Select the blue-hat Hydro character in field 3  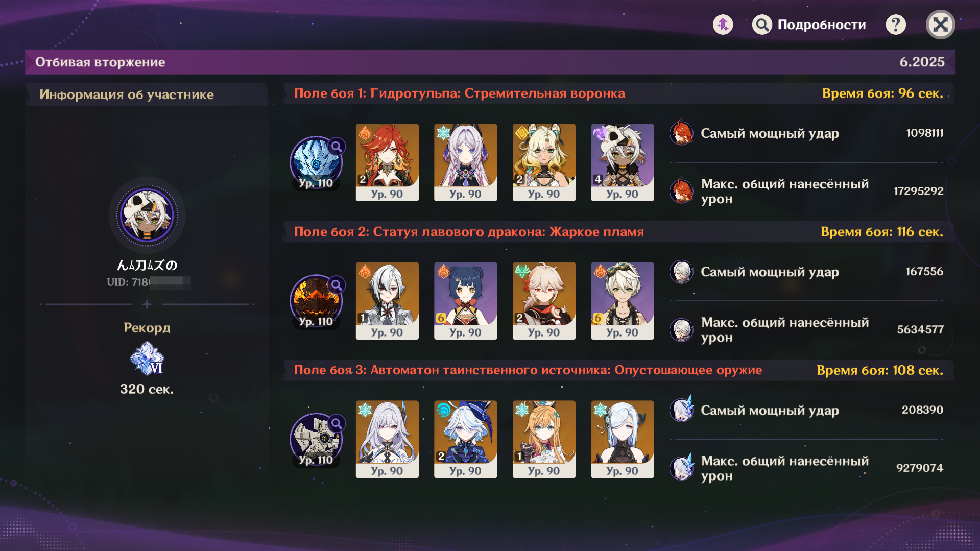465,439
